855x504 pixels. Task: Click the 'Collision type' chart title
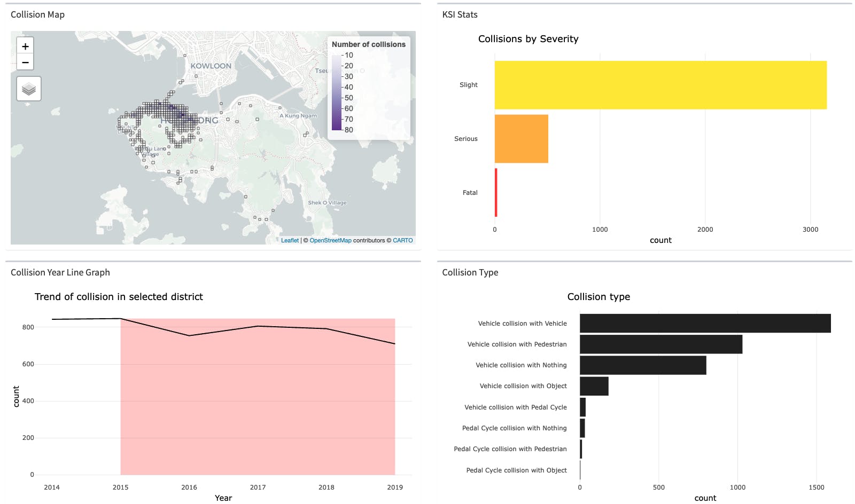[598, 297]
